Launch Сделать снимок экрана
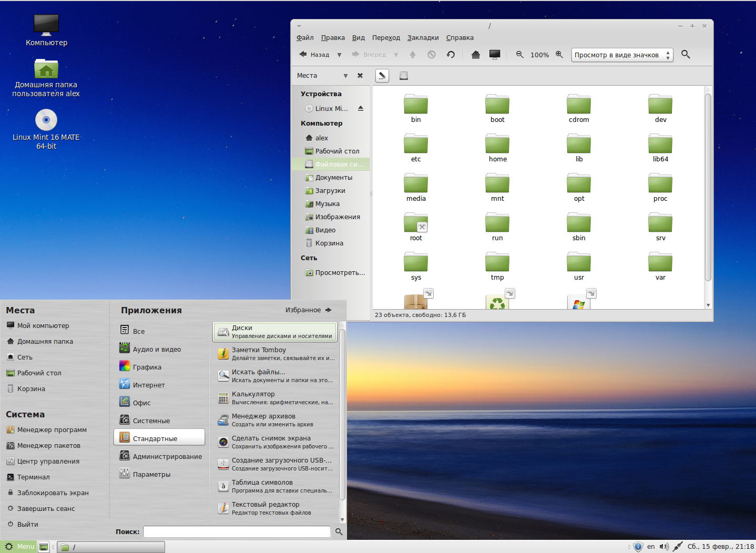This screenshot has width=756, height=553. coord(275,442)
